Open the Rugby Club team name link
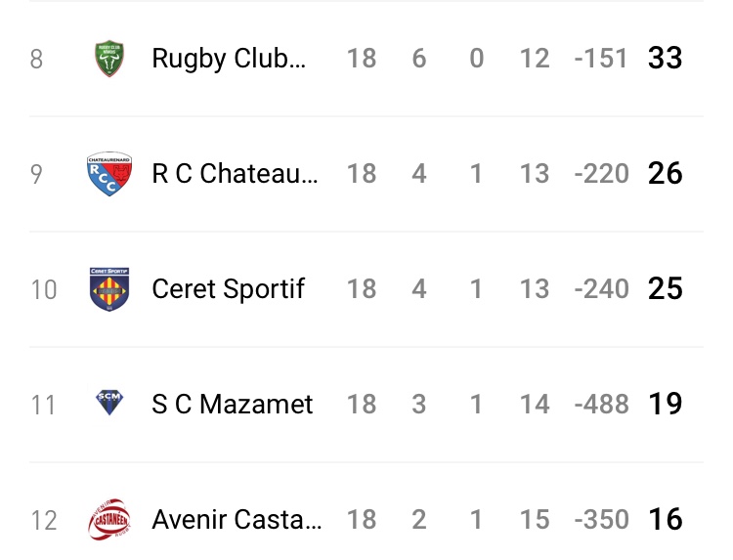 [229, 59]
